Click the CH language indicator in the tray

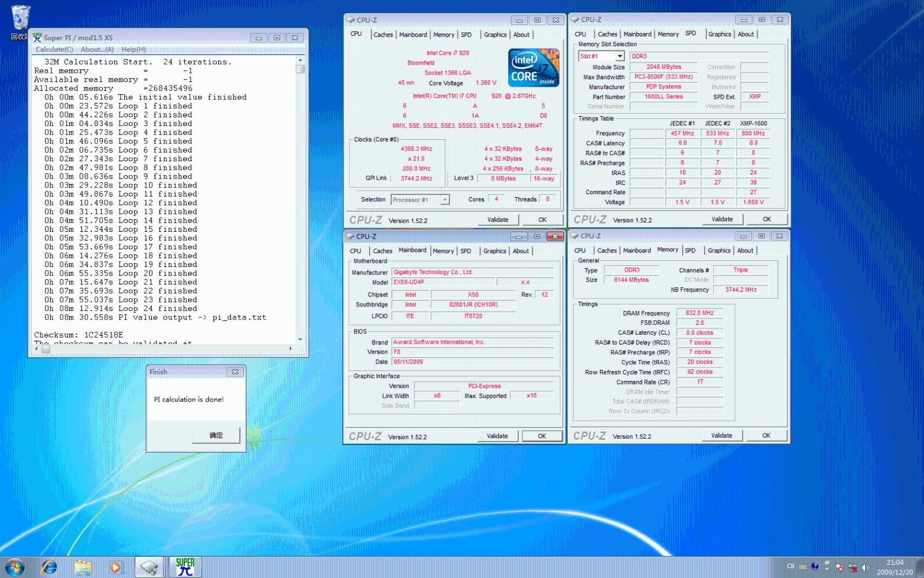pos(791,566)
